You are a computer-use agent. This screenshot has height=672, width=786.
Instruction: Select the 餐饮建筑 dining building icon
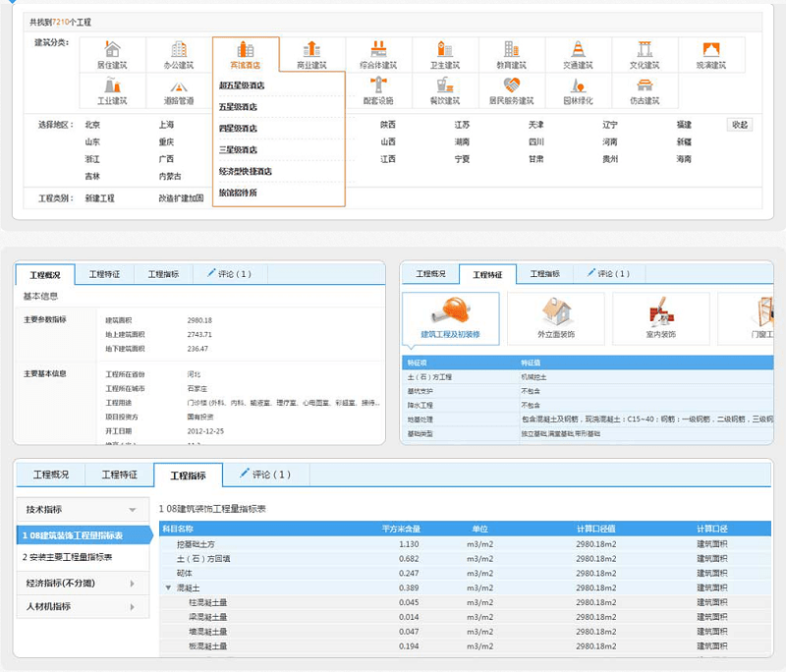445,84
